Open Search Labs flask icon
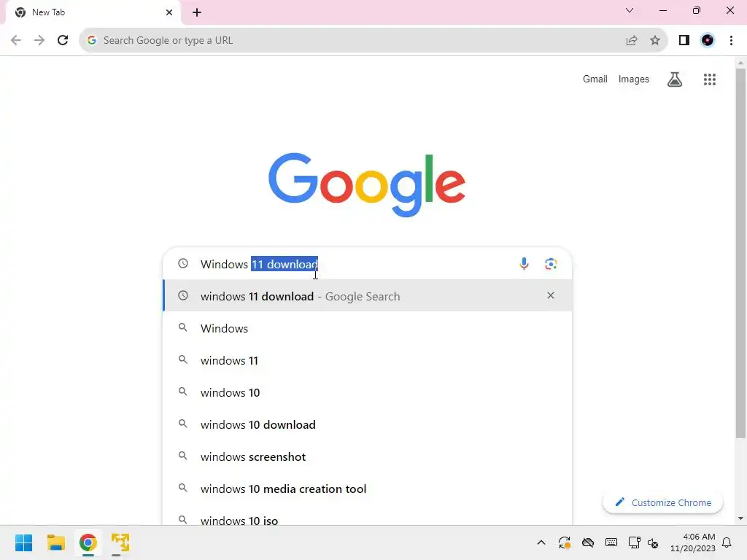 point(675,79)
